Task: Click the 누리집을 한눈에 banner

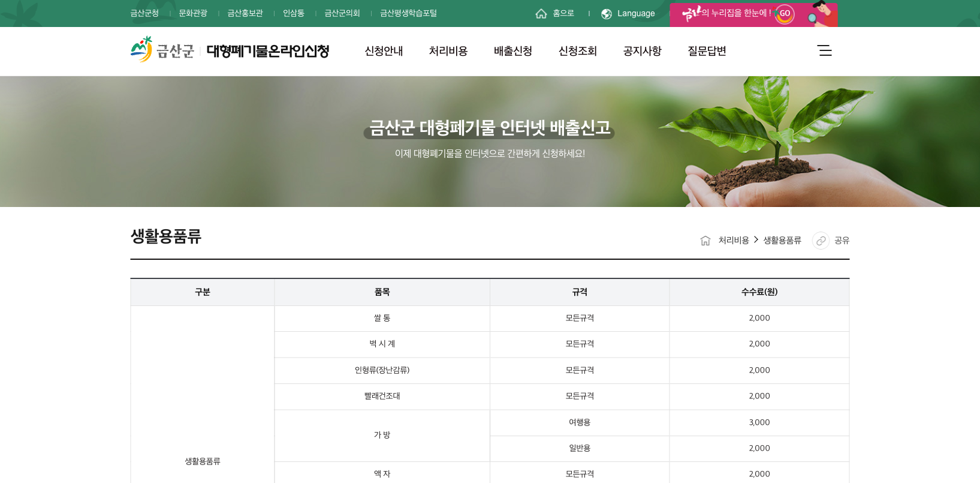Action: pos(753,14)
